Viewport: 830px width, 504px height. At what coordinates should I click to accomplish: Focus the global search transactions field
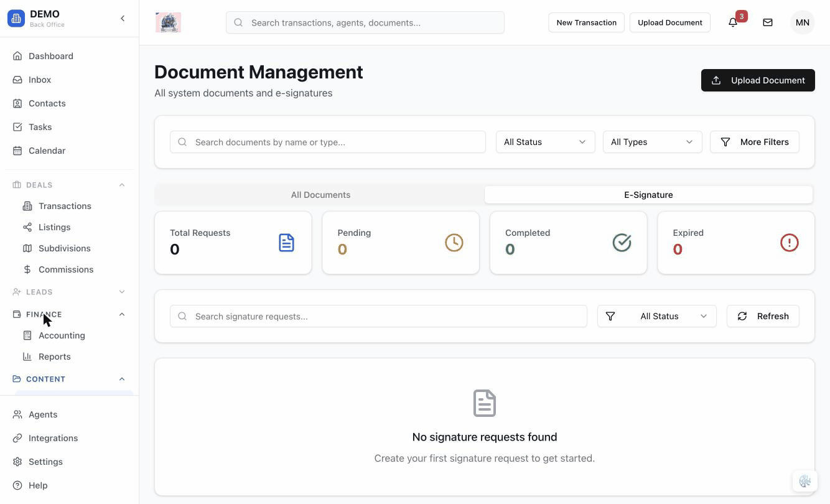pos(365,22)
